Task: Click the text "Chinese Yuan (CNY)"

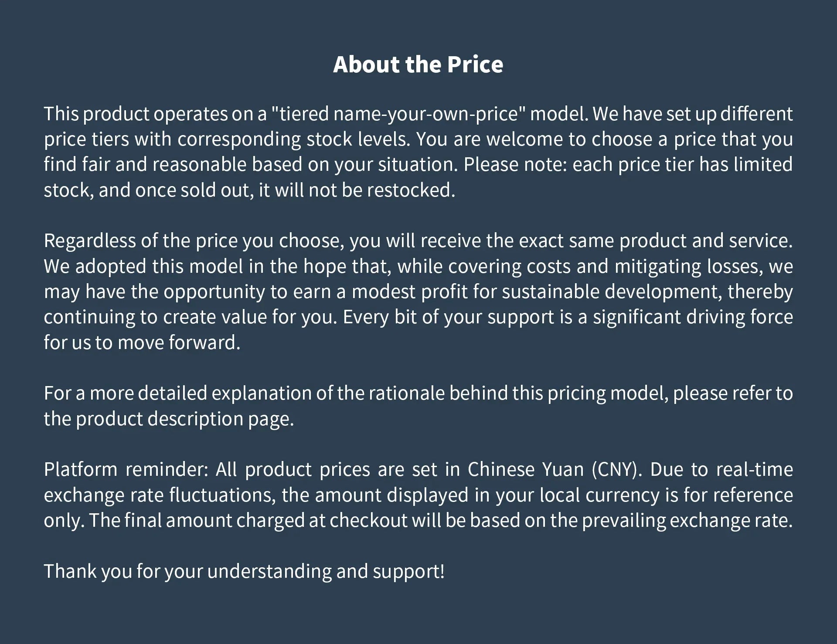Action: point(555,470)
